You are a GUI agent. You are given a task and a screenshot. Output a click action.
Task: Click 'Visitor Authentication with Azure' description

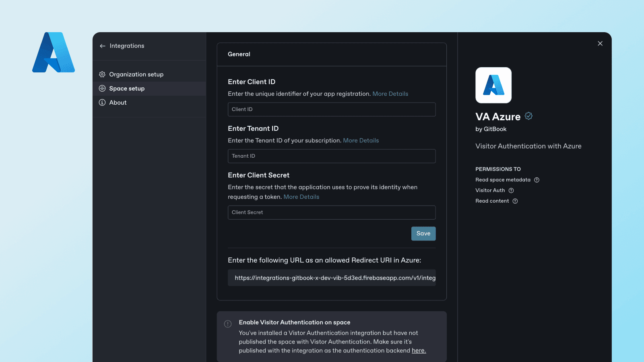point(528,146)
